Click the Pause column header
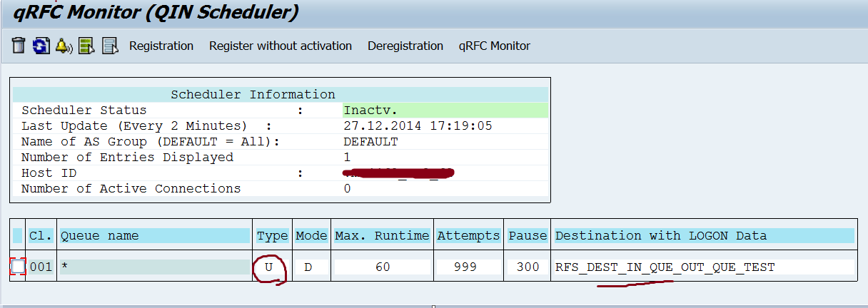Screen dimensions: 868x308 [x=528, y=235]
